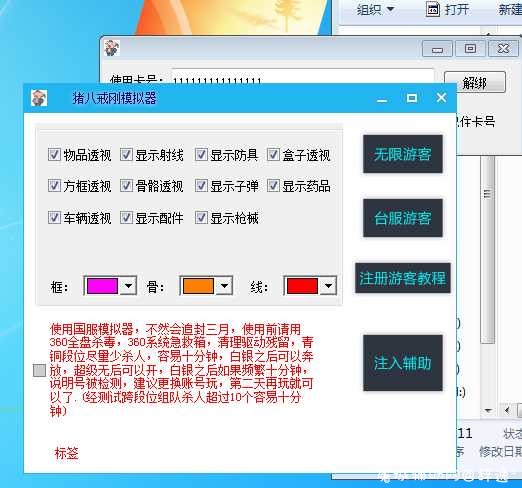Click the red 线 color swatch
This screenshot has height=488, width=522.
pyautogui.click(x=302, y=286)
